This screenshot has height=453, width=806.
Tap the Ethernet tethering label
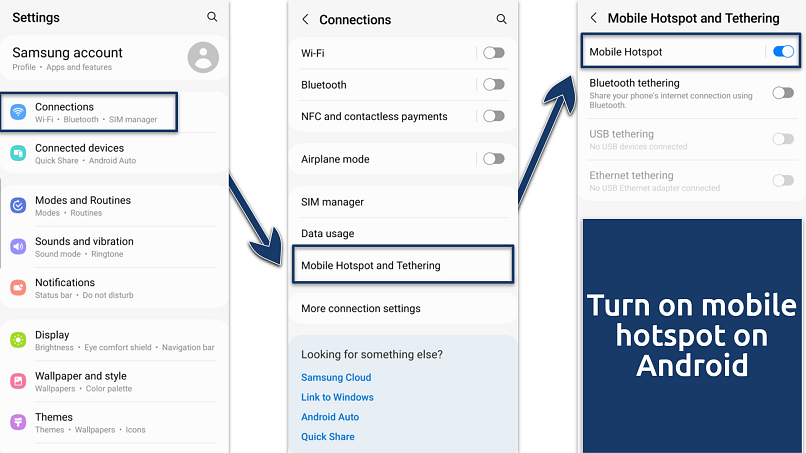(x=631, y=175)
